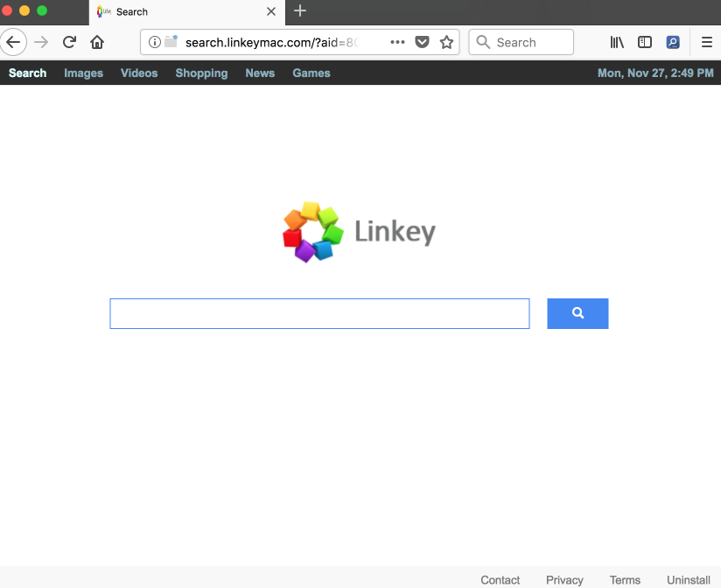Focus the Linkey main search field

[319, 313]
